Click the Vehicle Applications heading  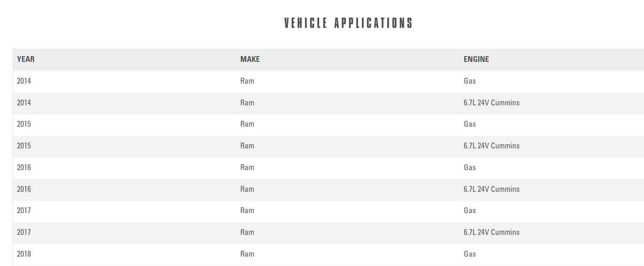(348, 23)
